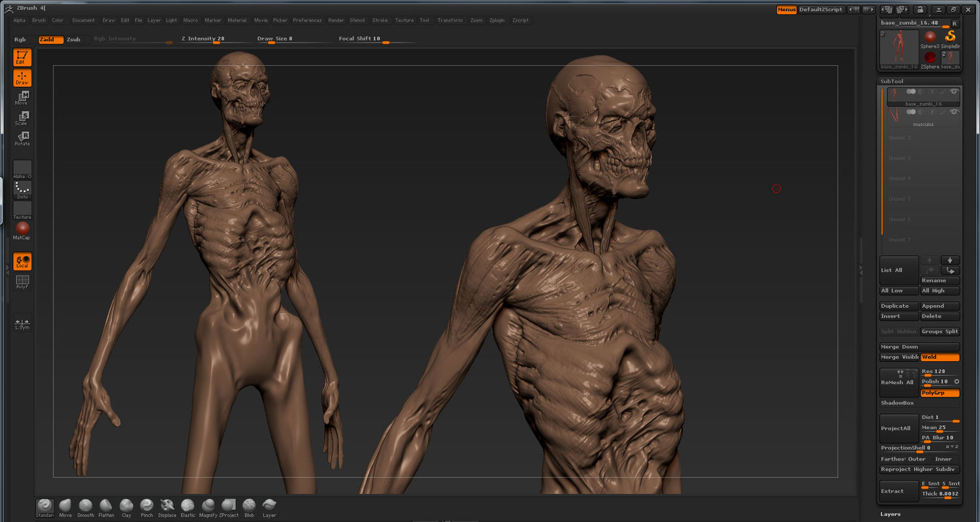Choose the Rotate tool
This screenshot has width=980, height=522.
22,139
